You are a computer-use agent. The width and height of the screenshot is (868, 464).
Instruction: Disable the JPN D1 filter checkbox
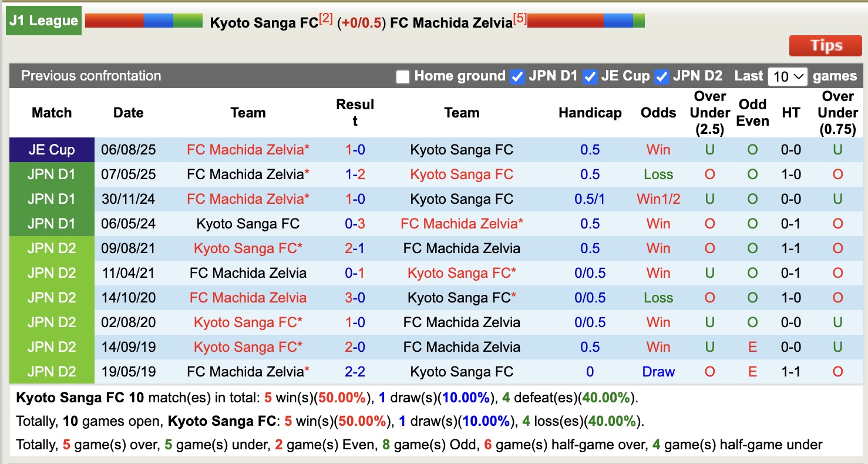[x=517, y=76]
